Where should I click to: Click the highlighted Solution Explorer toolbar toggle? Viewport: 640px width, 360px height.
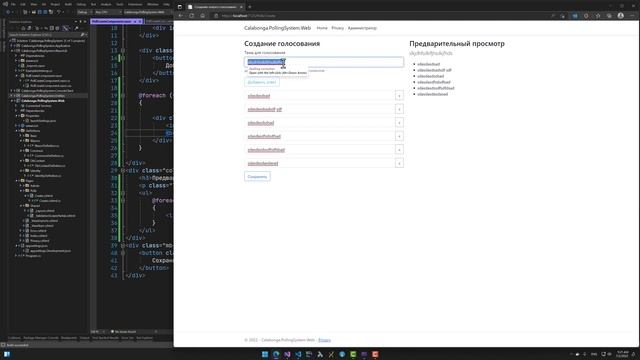coord(65,28)
